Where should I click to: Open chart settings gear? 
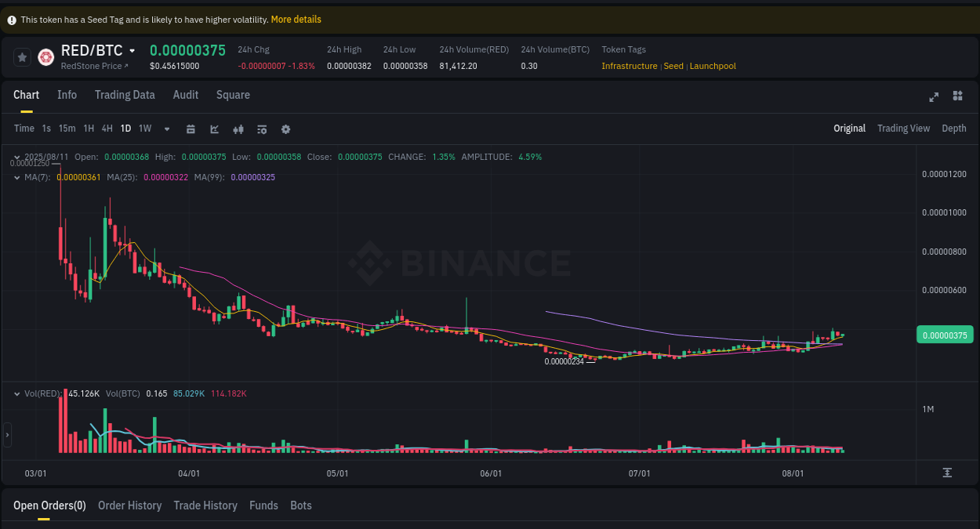pyautogui.click(x=285, y=129)
